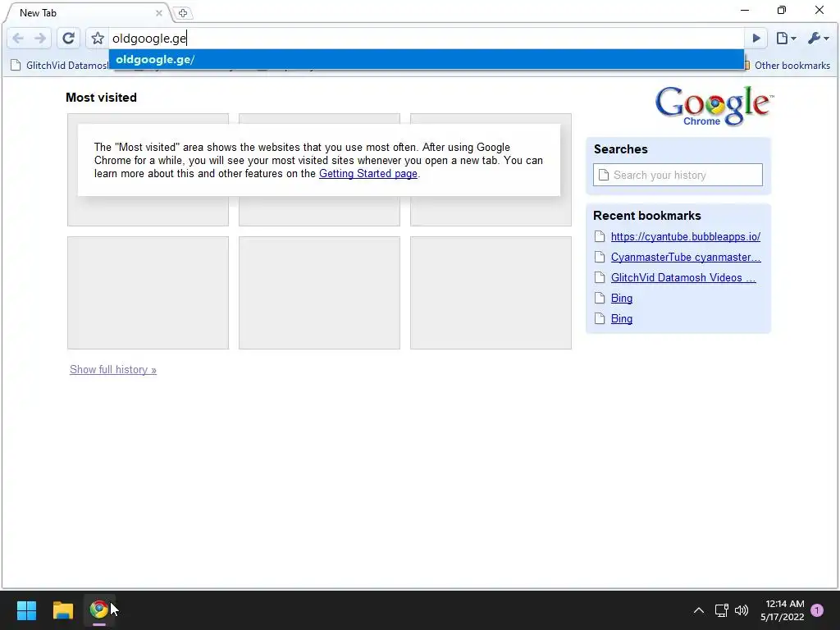Select the New Tab tab
The image size is (840, 630).
pyautogui.click(x=85, y=13)
